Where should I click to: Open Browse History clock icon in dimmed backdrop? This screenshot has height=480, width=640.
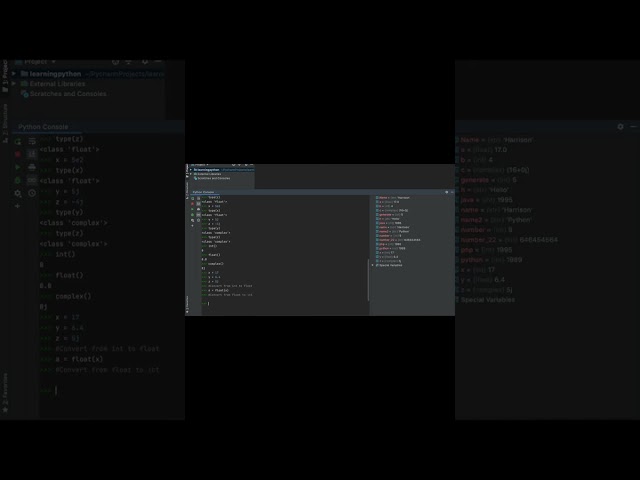[32, 193]
